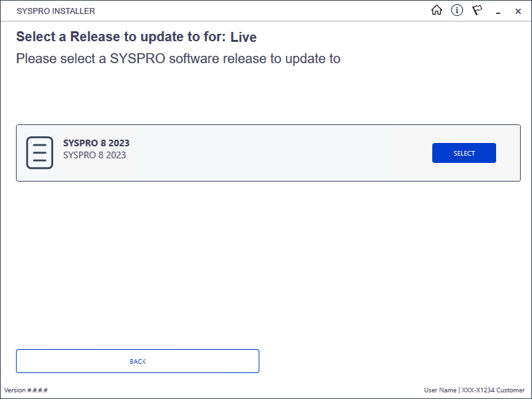Click the bold SYSPRO 8 2023 release title

(96, 143)
